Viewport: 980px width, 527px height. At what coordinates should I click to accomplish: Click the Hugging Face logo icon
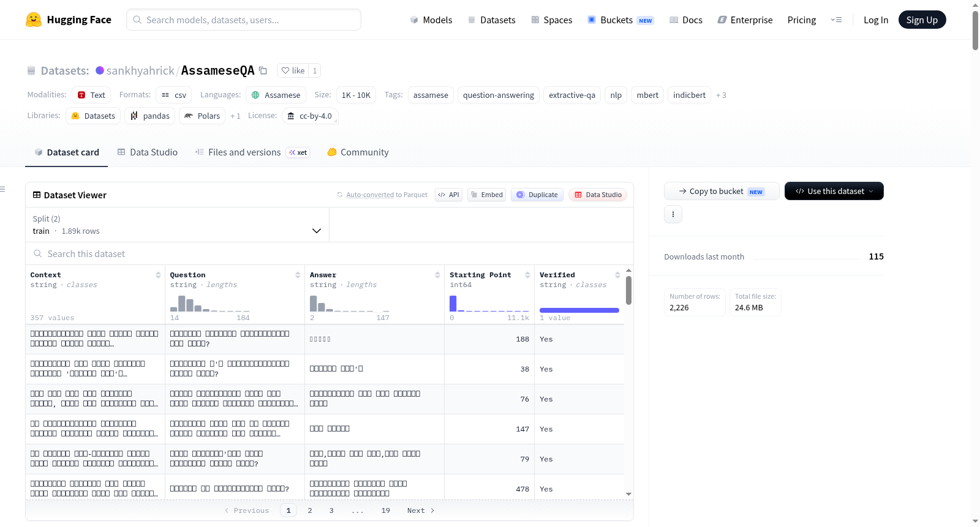[34, 20]
